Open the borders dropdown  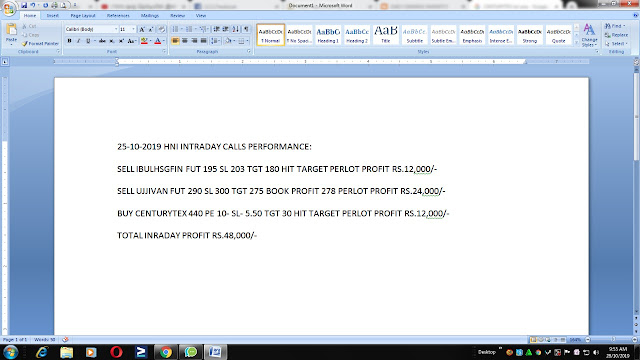point(247,41)
